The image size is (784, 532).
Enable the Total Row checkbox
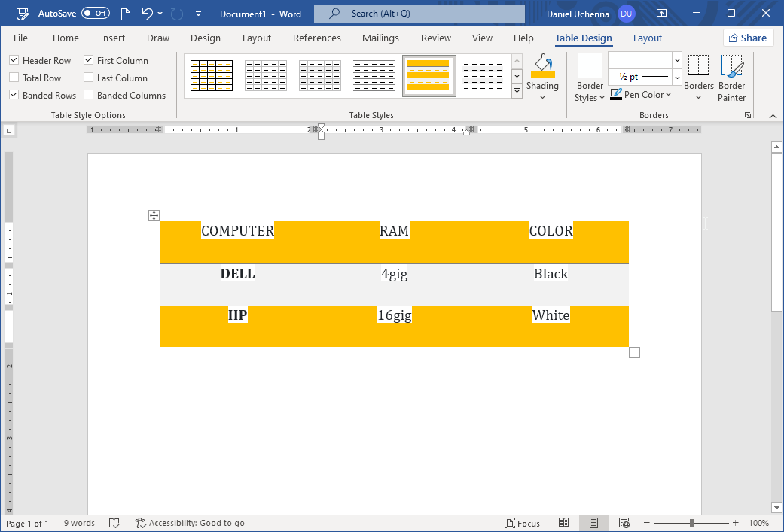[14, 78]
